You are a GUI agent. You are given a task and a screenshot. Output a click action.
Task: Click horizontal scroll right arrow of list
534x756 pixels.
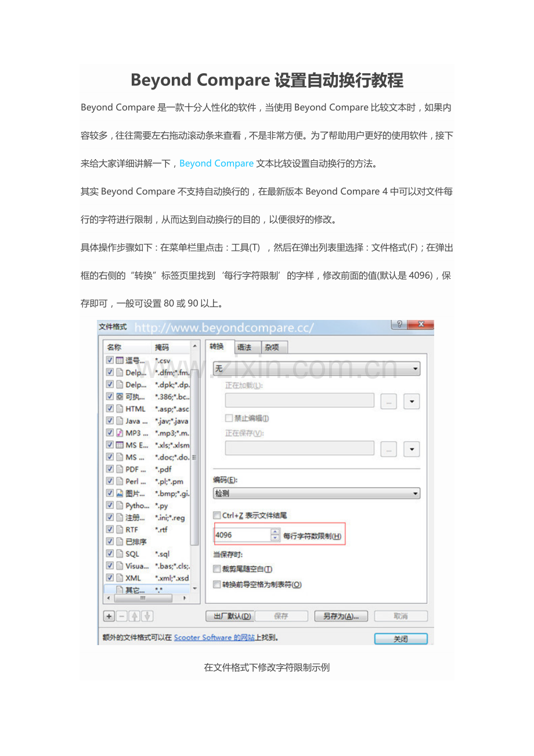point(186,597)
